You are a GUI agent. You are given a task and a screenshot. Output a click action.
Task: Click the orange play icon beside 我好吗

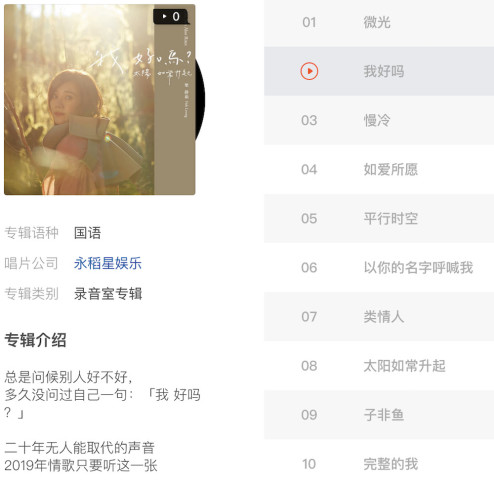pos(309,71)
